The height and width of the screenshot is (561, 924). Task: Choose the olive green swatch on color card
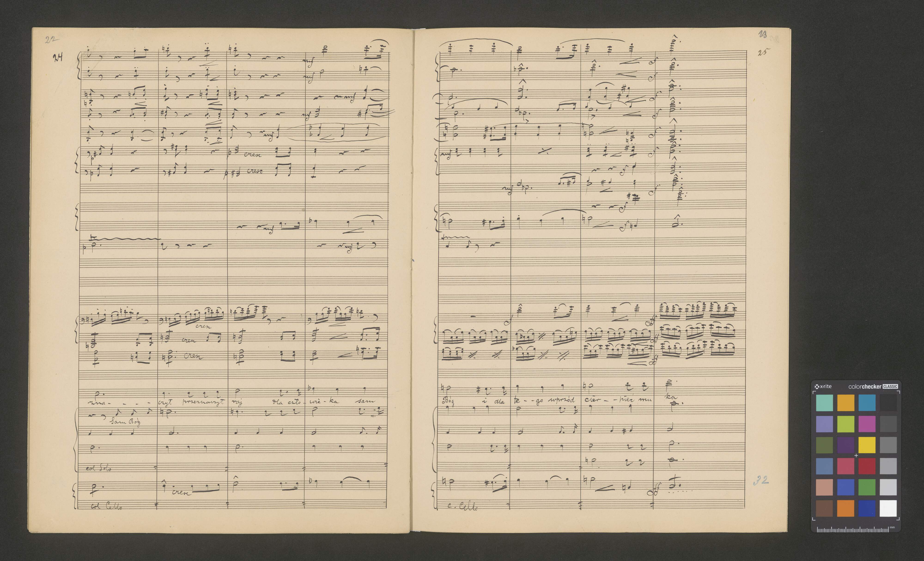tap(824, 445)
